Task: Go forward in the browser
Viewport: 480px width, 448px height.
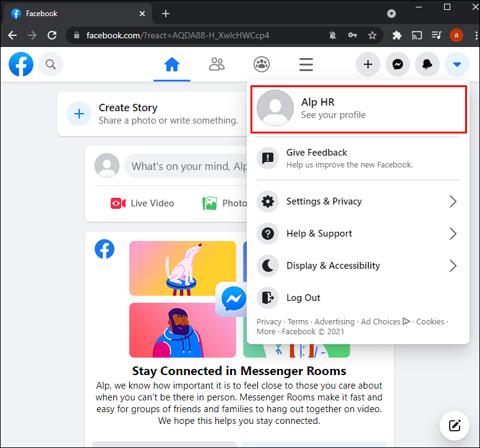Action: coord(32,35)
